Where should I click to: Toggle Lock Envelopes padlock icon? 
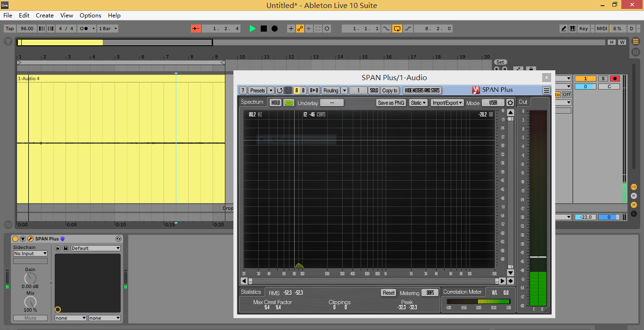[x=530, y=69]
